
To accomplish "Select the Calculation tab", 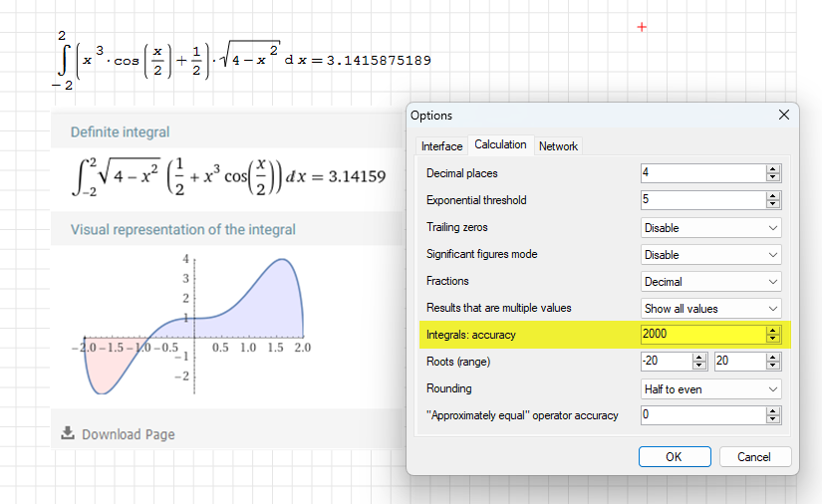I will coord(500,144).
